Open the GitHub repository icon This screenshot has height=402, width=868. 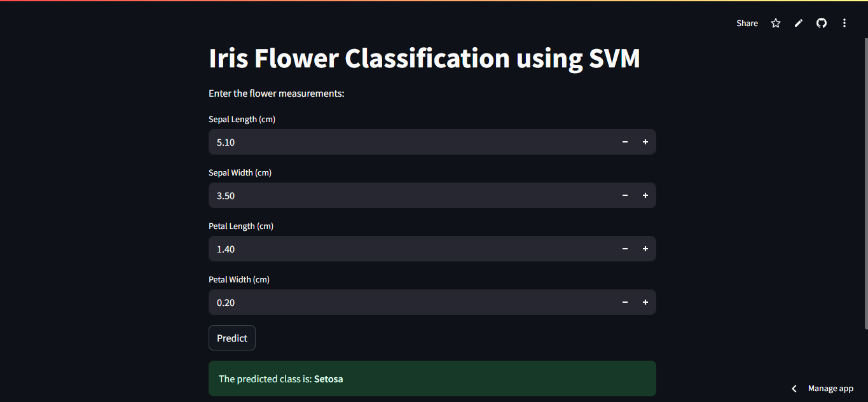[x=822, y=23]
